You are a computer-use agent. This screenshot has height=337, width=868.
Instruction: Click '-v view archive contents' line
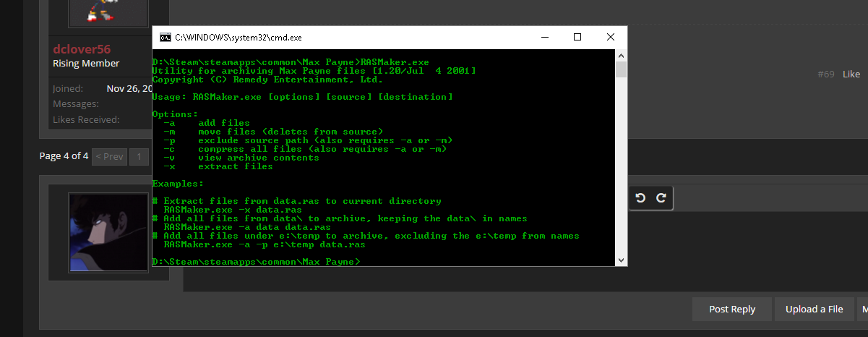tap(241, 158)
